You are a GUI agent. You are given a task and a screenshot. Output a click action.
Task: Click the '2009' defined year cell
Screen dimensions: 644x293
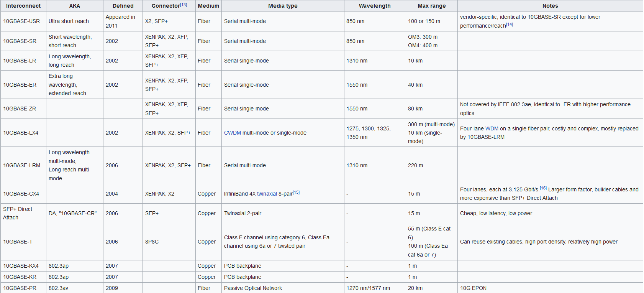pos(123,288)
